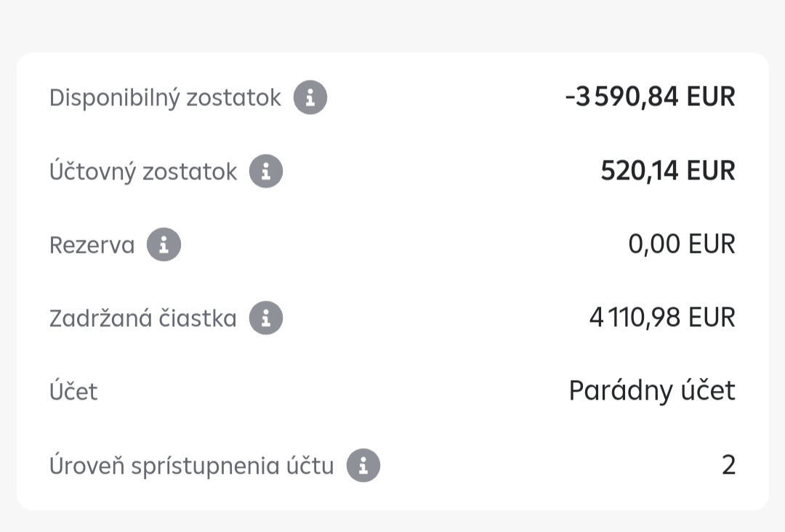
Task: Tap the Rezerva label text
Action: point(92,245)
